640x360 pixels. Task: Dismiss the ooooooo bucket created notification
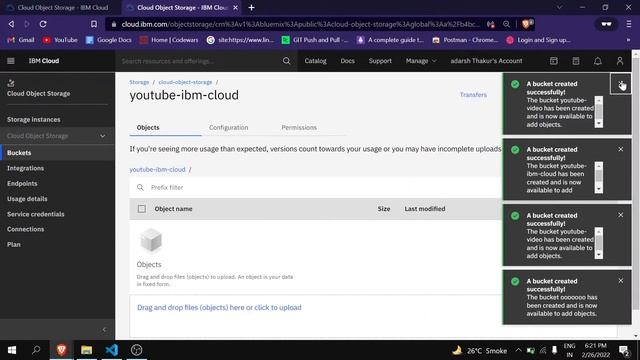(x=620, y=281)
